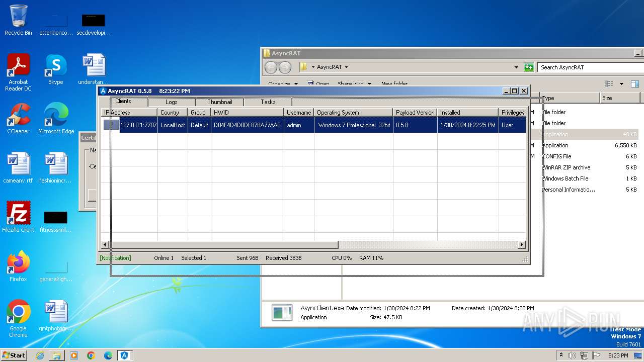Click the refresh button in Explorer address bar

point(528,67)
